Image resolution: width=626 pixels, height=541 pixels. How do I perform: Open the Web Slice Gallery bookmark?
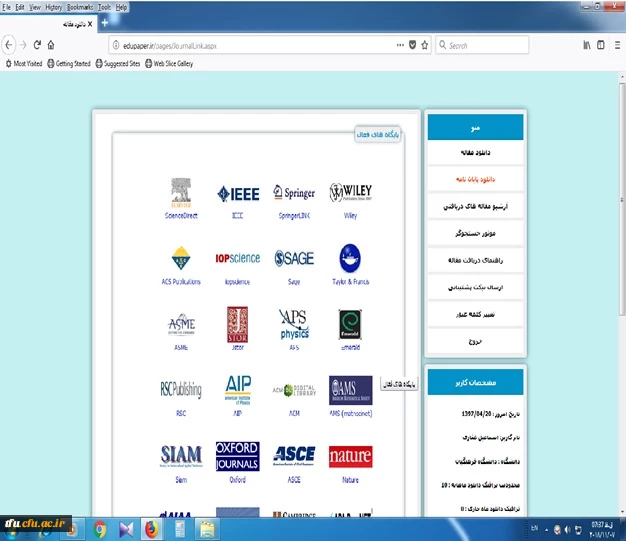(x=169, y=63)
